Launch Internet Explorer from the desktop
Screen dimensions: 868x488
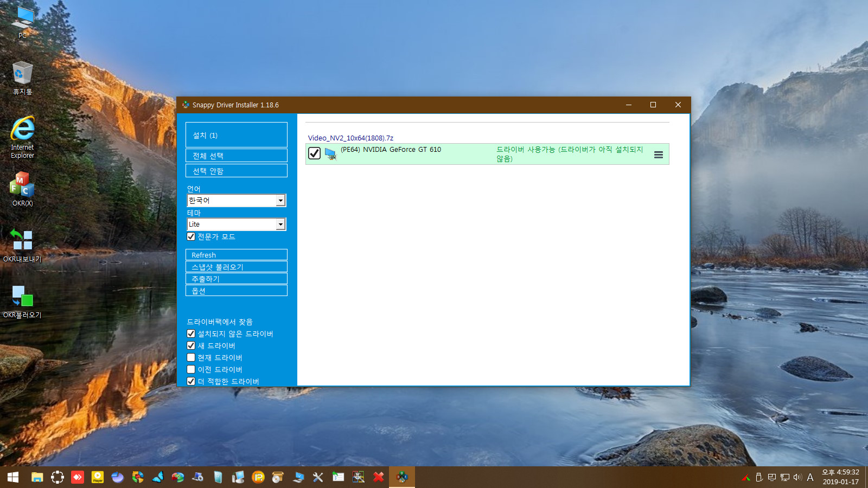22,137
